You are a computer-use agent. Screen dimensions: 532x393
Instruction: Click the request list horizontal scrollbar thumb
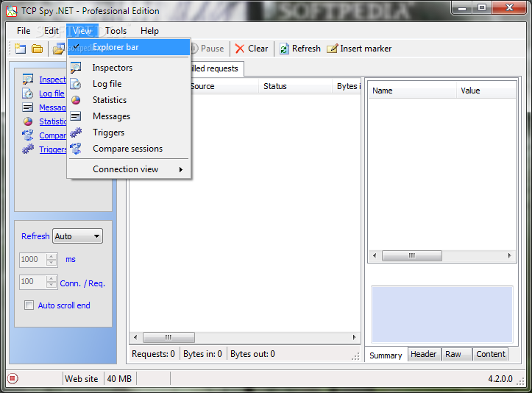(169, 337)
